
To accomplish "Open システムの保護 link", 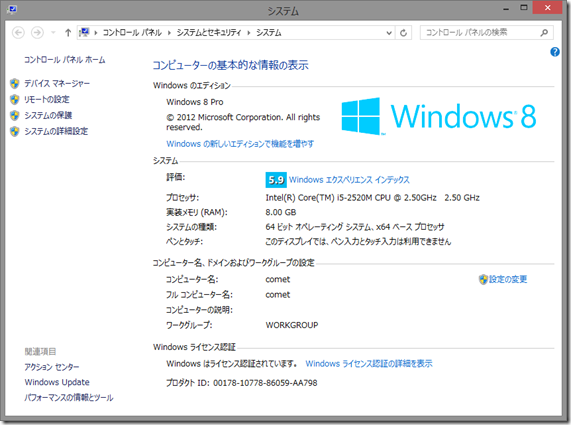I will tap(48, 115).
